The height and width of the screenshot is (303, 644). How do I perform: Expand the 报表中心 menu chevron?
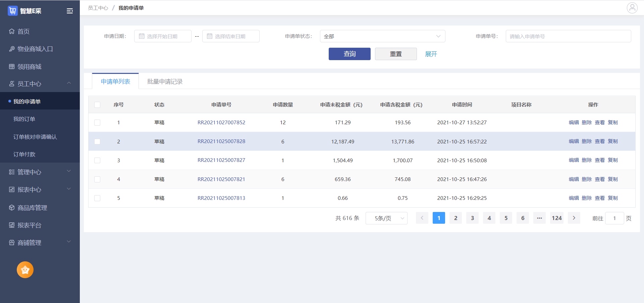69,189
